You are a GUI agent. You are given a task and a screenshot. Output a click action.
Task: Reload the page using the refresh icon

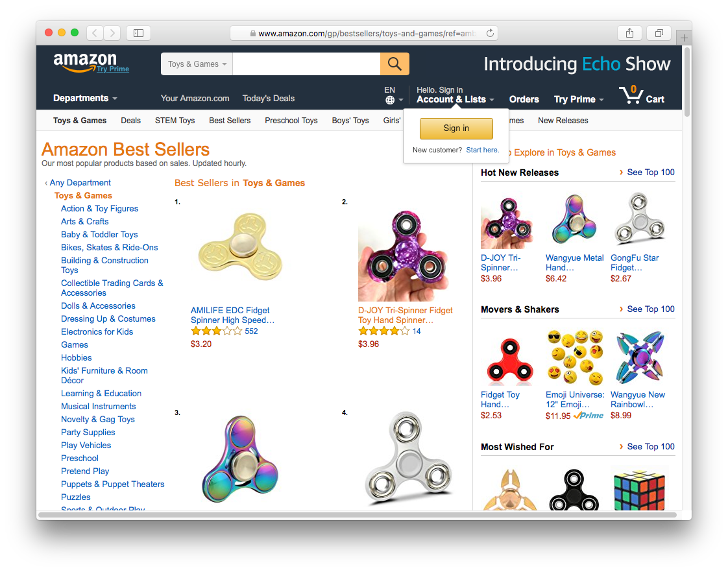click(x=489, y=33)
